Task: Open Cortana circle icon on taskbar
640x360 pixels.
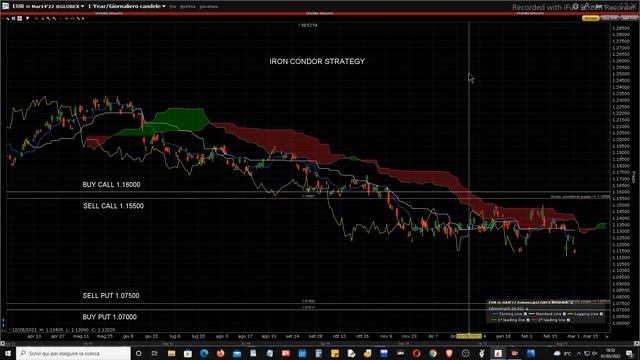Action: 138,353
